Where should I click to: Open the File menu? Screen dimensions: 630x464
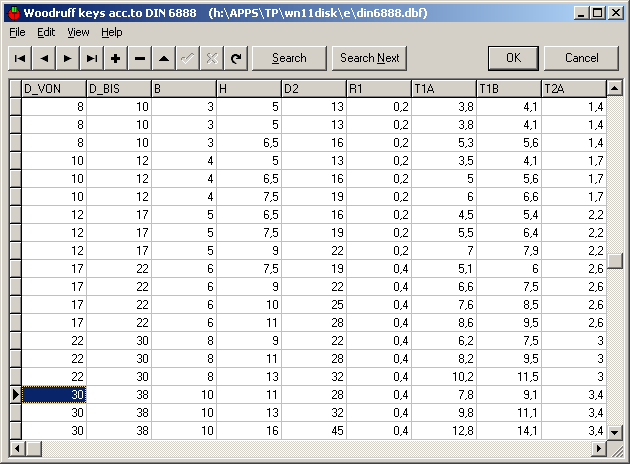click(17, 32)
